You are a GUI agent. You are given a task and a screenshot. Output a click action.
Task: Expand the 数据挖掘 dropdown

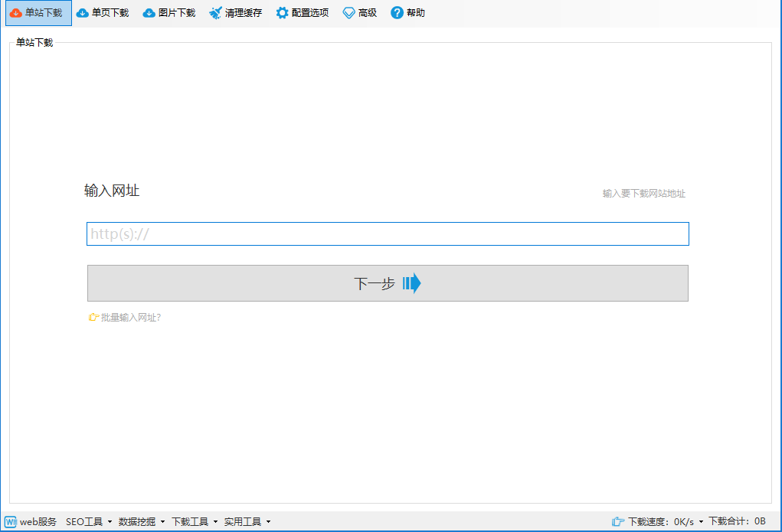click(162, 522)
